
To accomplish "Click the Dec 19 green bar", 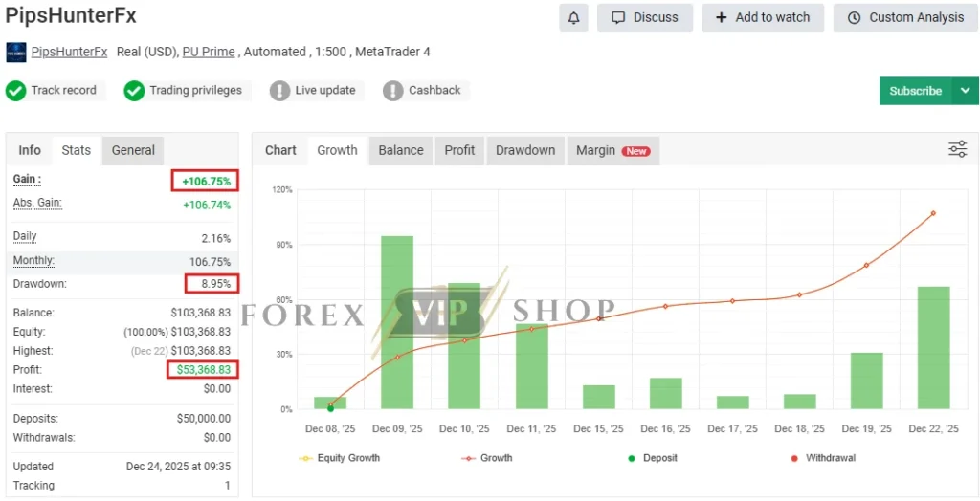I will (x=867, y=381).
